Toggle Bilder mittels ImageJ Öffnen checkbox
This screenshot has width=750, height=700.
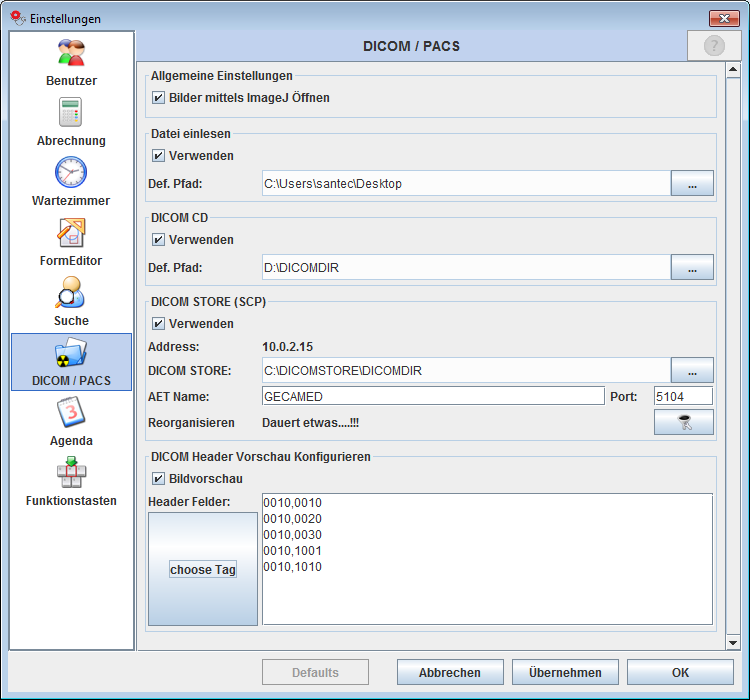click(x=158, y=98)
